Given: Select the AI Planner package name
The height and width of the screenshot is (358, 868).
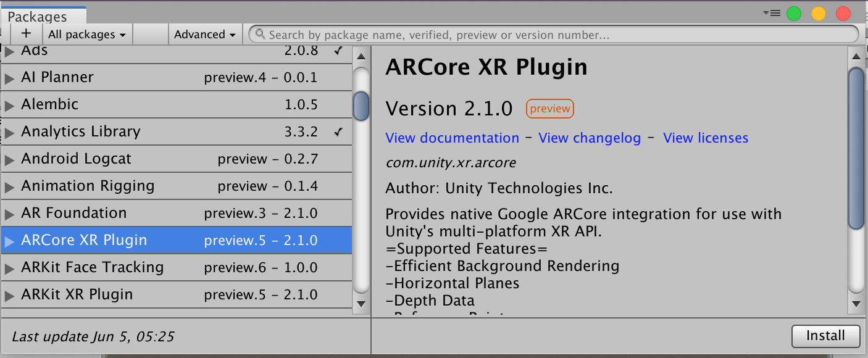Looking at the screenshot, I should pos(57,77).
